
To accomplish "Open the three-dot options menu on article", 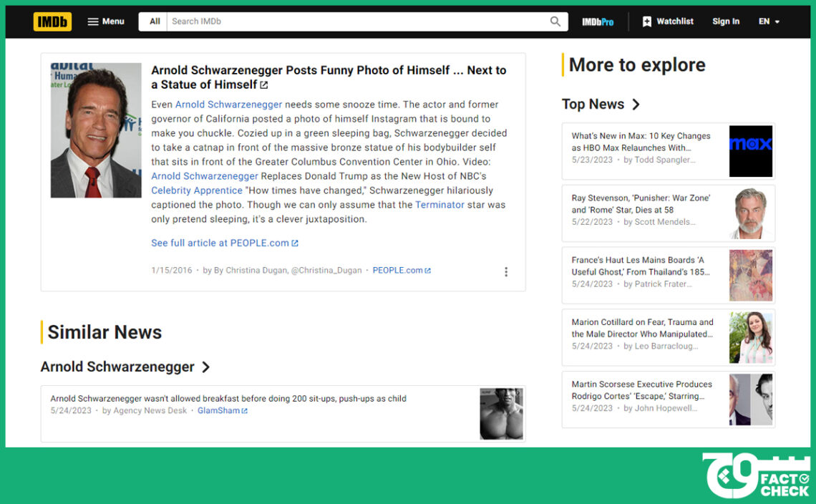I will click(506, 272).
